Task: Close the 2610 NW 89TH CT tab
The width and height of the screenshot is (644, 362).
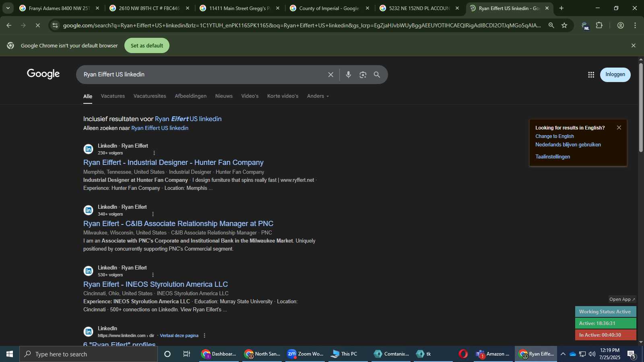Action: coord(187,8)
